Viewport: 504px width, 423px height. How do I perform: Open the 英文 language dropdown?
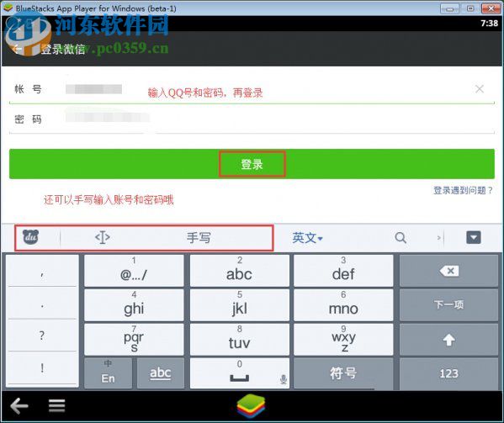click(x=307, y=238)
